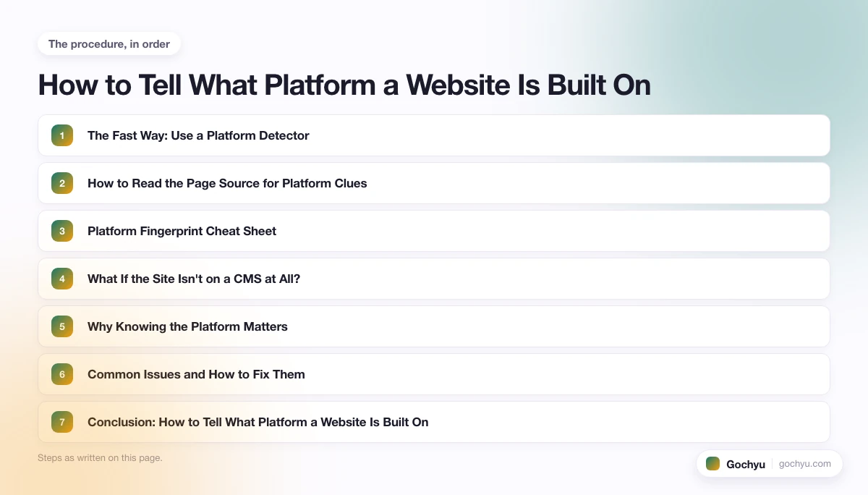This screenshot has width=868, height=495.
Task: Select the 'Conclusion' step row text
Action: [258, 422]
